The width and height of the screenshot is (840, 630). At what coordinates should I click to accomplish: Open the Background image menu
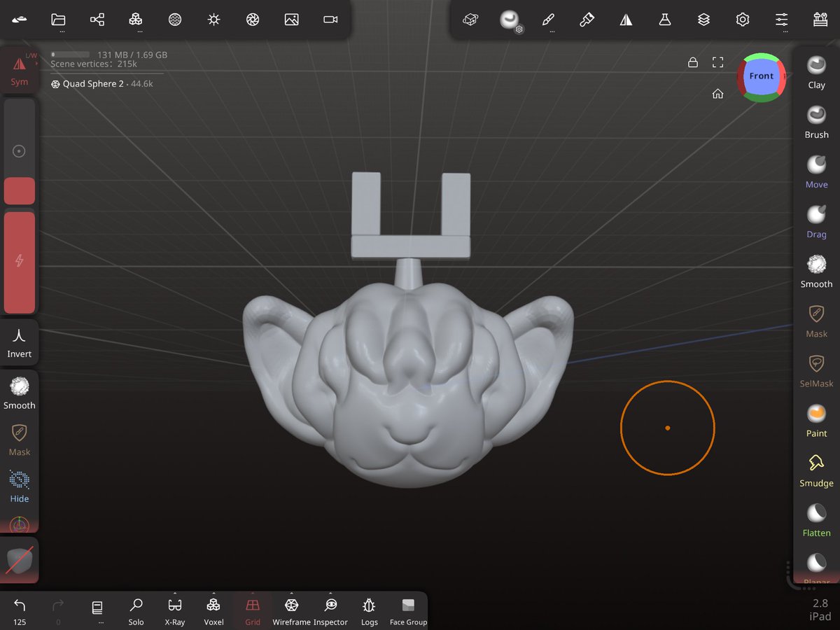(x=292, y=20)
